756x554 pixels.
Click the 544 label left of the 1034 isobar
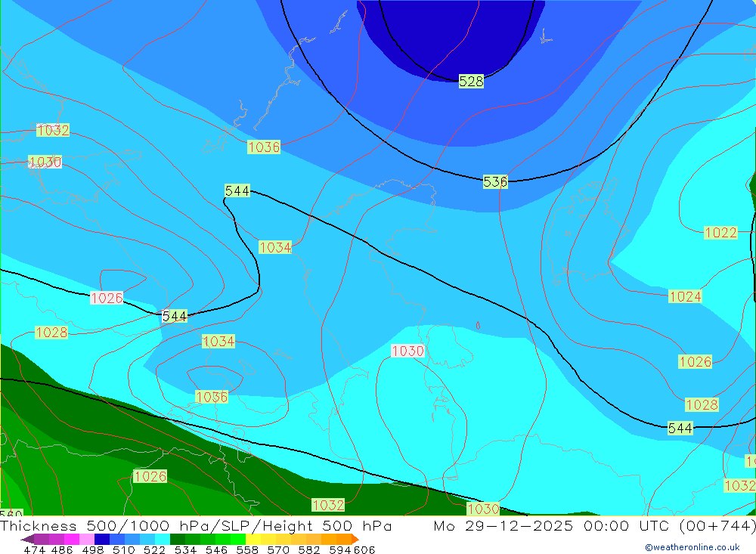coord(237,191)
